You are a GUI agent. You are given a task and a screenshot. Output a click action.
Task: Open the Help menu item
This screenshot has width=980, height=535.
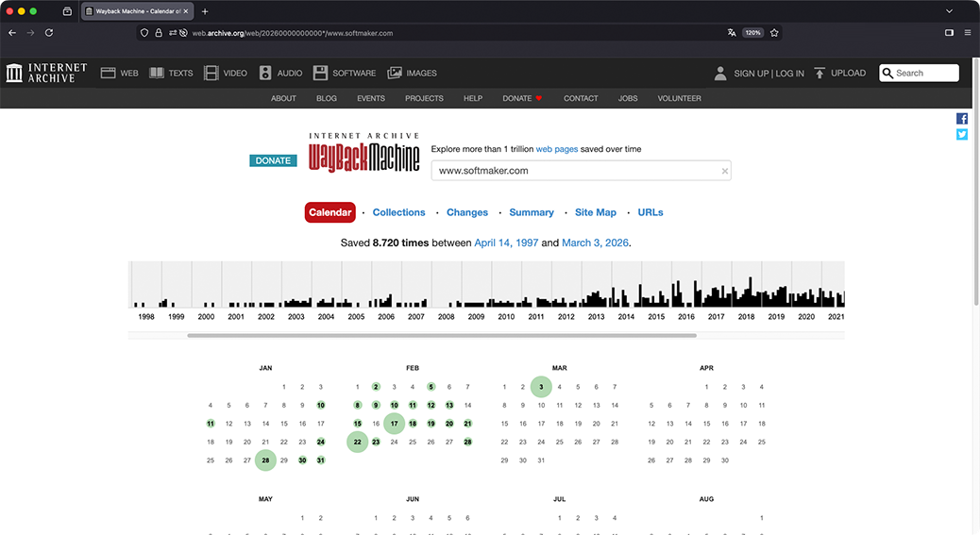coord(472,99)
